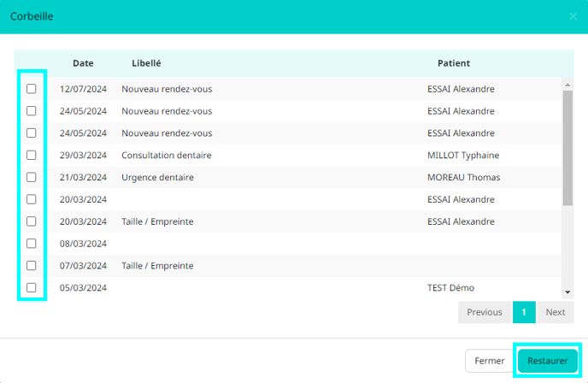This screenshot has height=383, width=588.
Task: Click the vertical scrollbar thumb in the list
Action: (x=567, y=148)
